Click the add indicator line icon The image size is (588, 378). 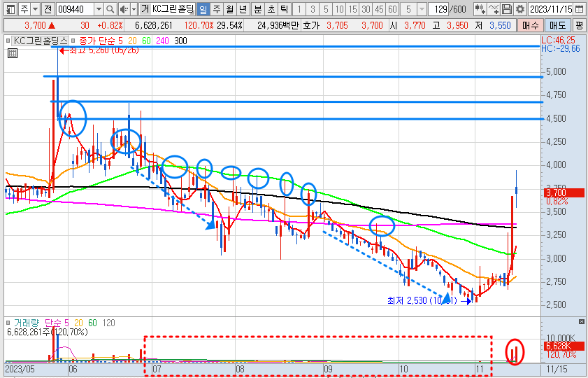494,9
